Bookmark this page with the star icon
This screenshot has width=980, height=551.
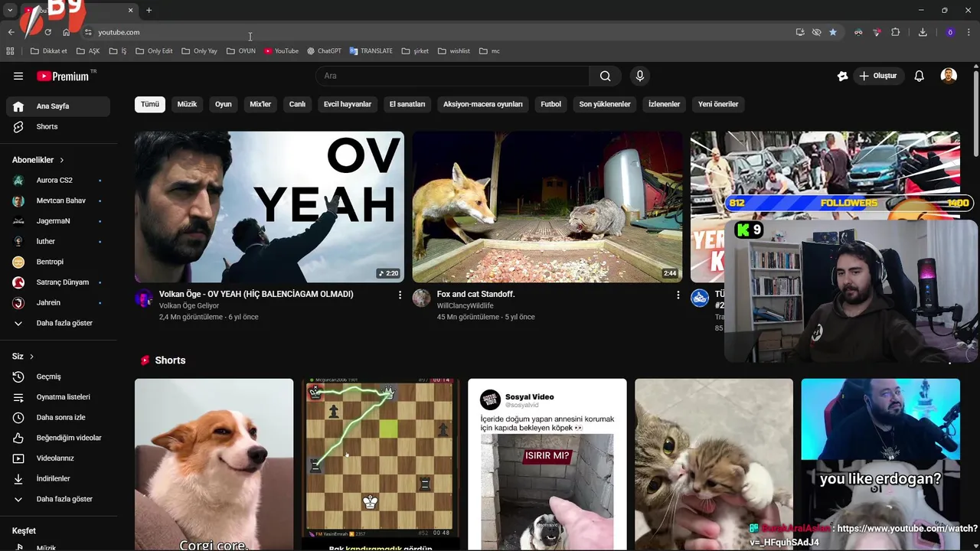(x=833, y=32)
